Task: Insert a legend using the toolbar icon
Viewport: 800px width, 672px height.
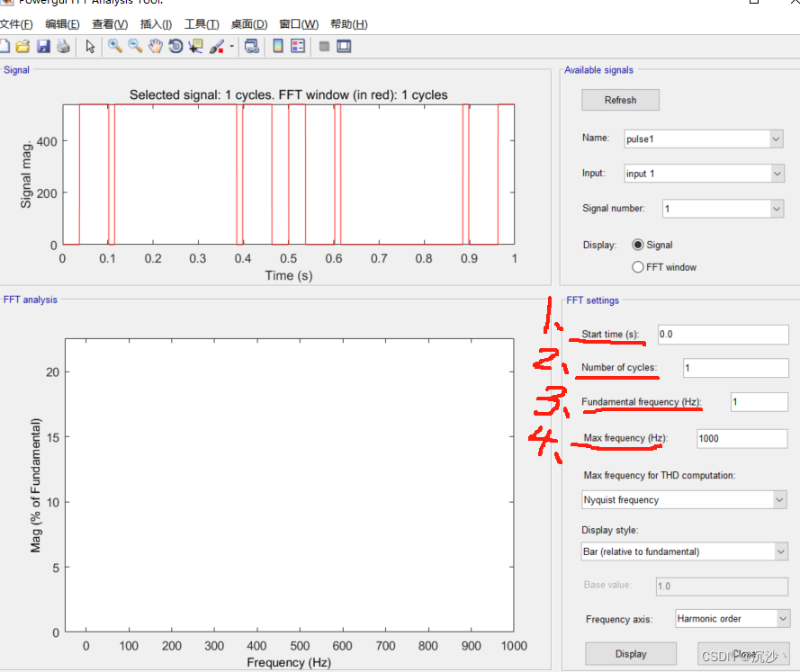Action: (298, 47)
